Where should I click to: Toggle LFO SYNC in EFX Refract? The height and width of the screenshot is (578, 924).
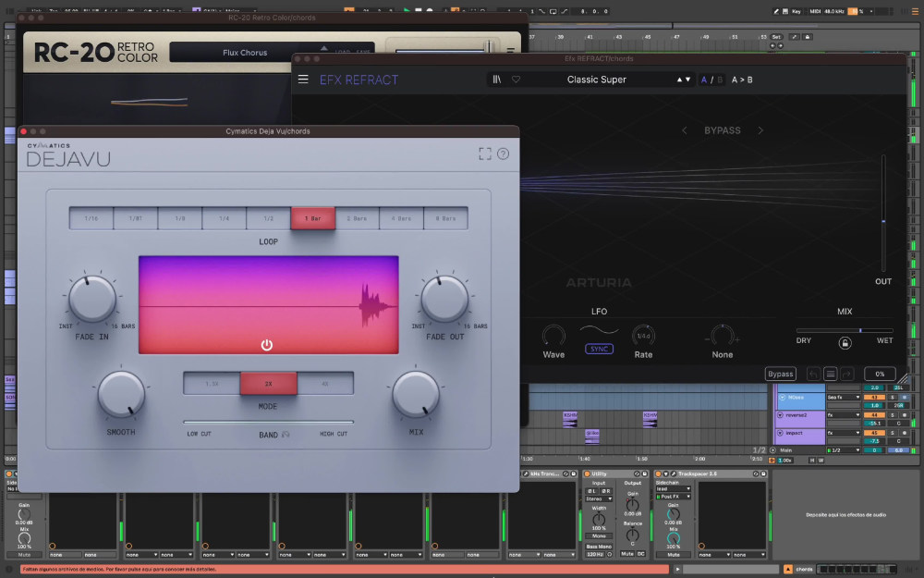coord(599,350)
